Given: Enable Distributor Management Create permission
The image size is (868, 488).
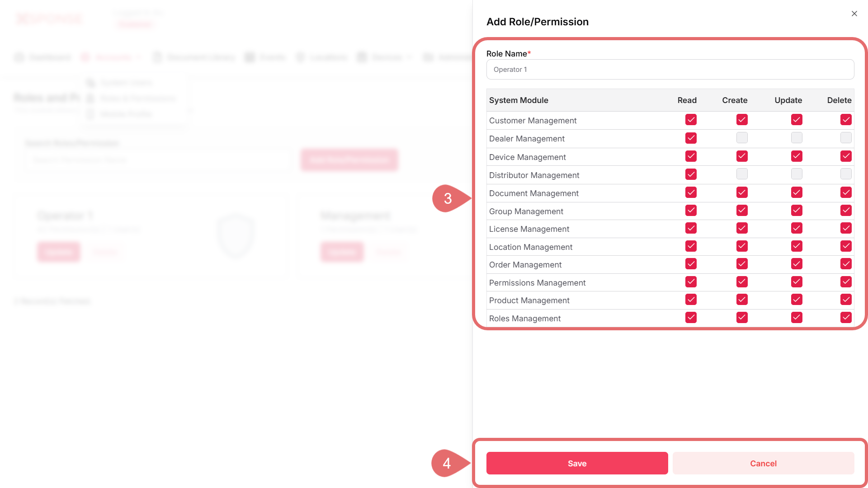Looking at the screenshot, I should coord(742,174).
